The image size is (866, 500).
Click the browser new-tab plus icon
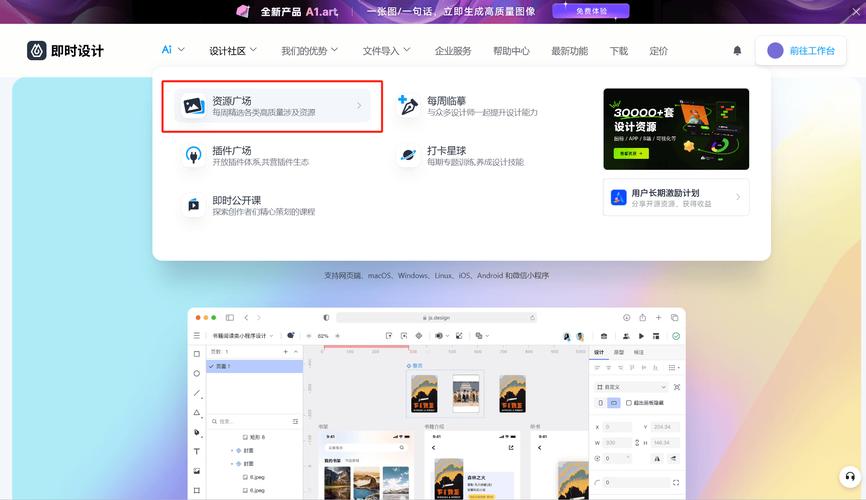pos(658,318)
